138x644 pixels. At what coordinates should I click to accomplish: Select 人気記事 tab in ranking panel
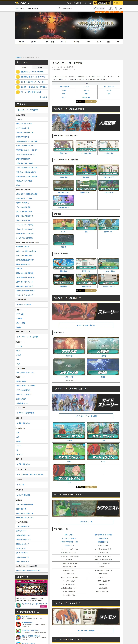(x=24, y=68)
